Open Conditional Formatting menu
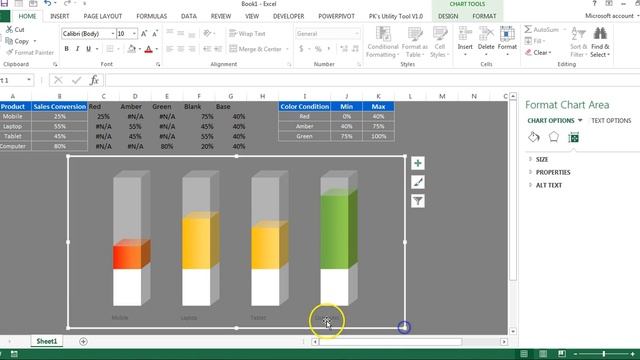 click(x=382, y=42)
